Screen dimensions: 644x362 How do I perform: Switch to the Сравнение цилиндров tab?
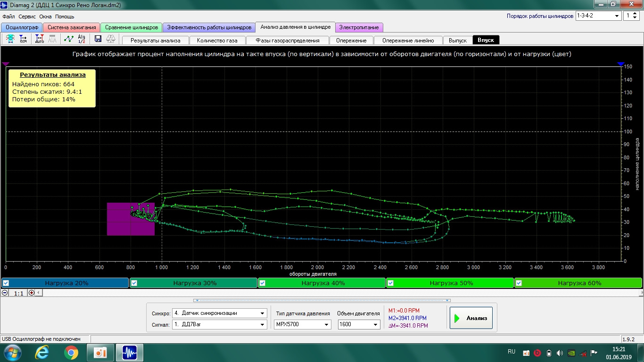132,27
